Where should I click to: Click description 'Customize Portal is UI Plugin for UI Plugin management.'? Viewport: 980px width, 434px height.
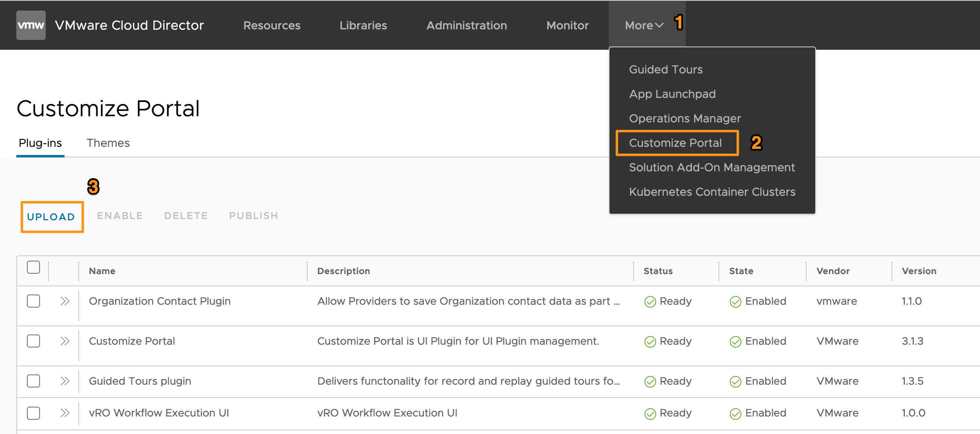pyautogui.click(x=458, y=341)
